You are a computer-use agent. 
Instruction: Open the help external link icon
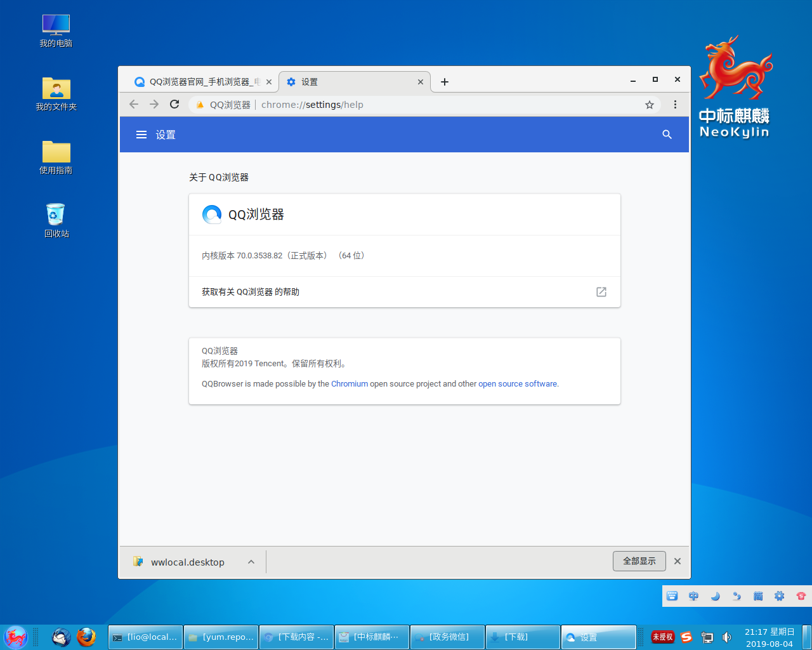click(601, 292)
